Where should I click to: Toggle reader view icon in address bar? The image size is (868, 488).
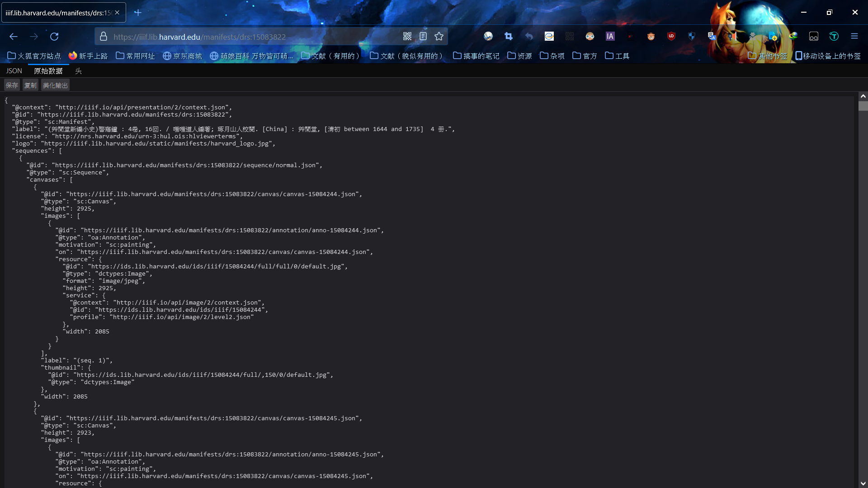[x=423, y=37]
